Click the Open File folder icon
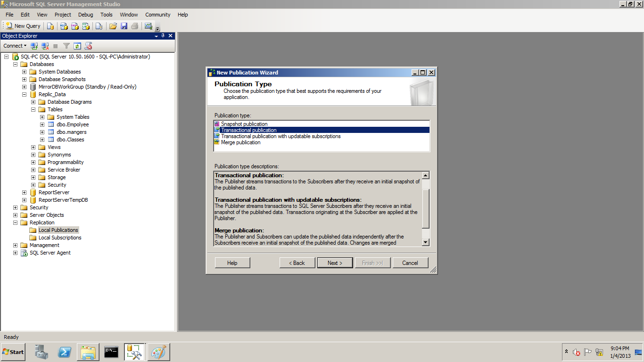Image resolution: width=644 pixels, height=362 pixels. (x=113, y=26)
